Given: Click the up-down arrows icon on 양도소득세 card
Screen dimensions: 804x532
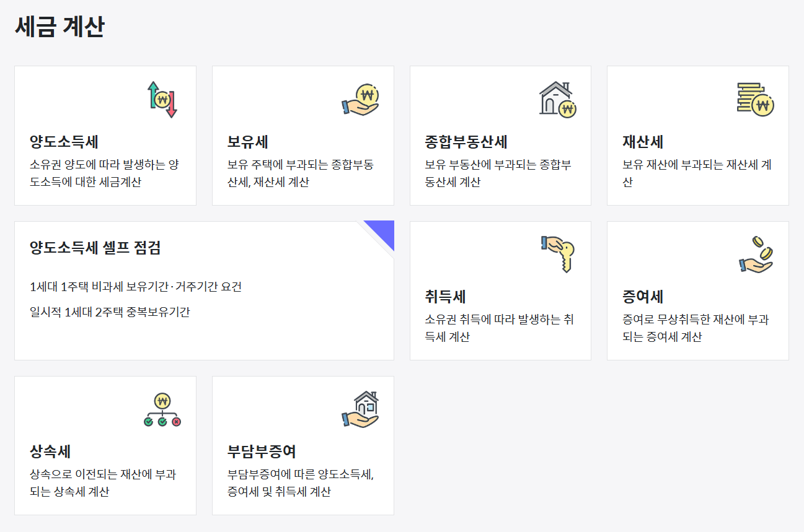Looking at the screenshot, I should (162, 98).
